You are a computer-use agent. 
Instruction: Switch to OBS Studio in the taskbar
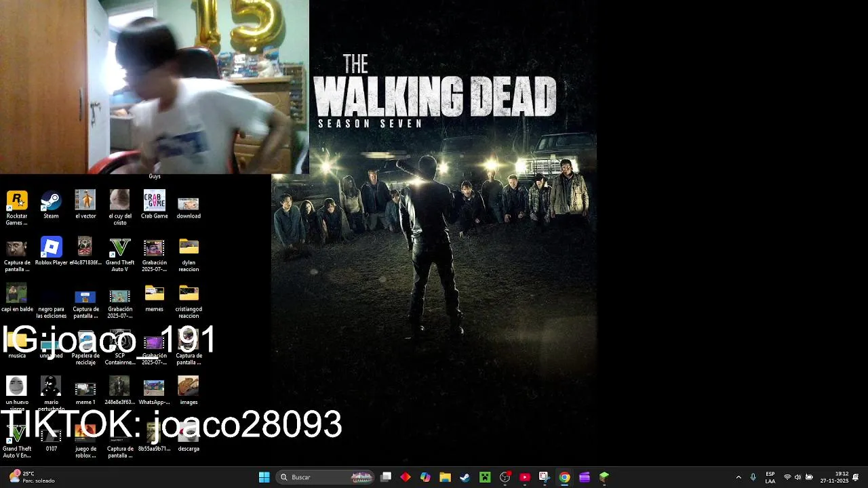[505, 477]
